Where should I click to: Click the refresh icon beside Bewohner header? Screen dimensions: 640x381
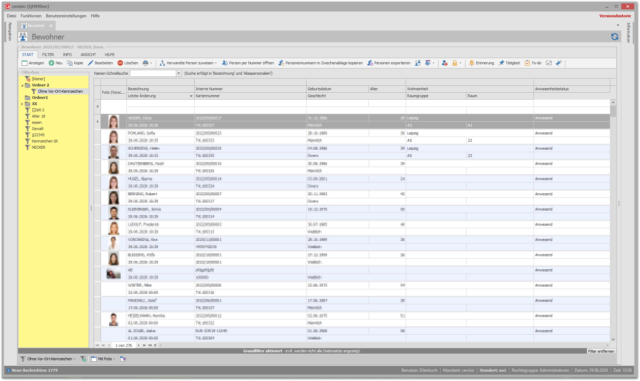614,37
